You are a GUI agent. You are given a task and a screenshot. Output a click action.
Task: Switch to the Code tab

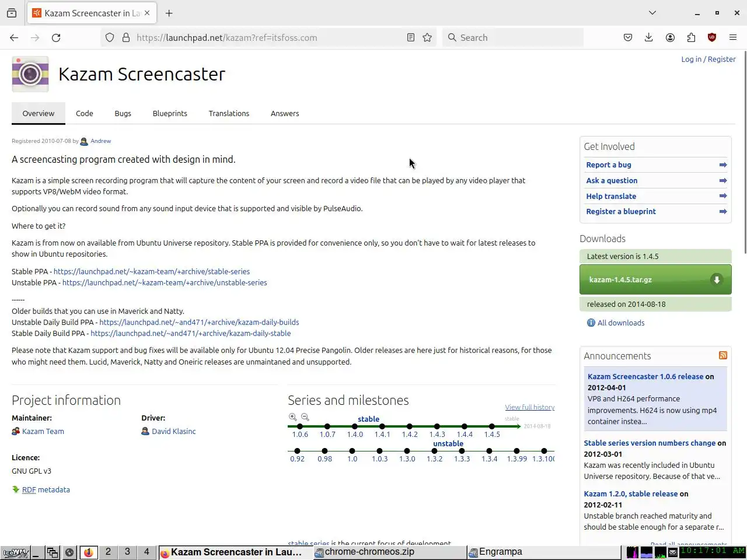[85, 113]
